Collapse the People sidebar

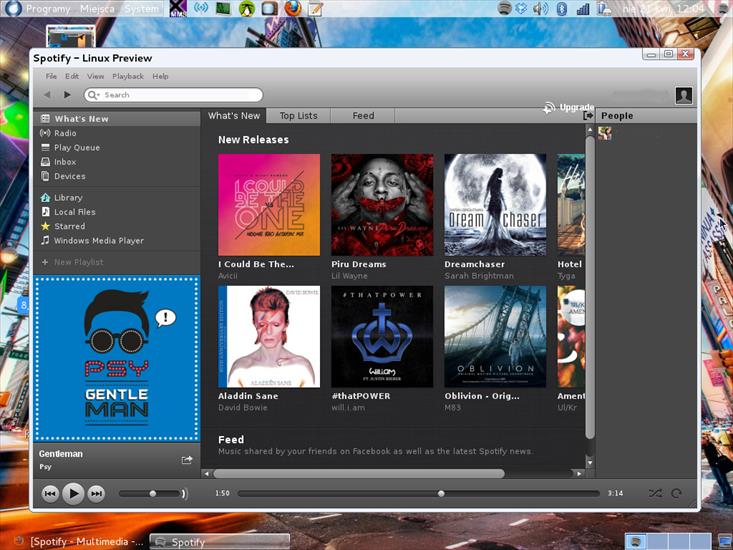coord(589,115)
